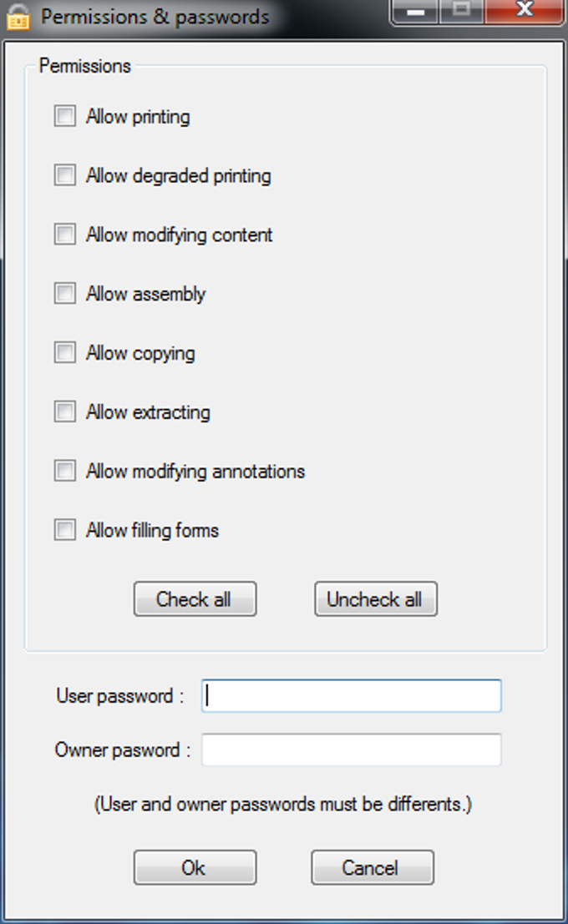Image resolution: width=568 pixels, height=924 pixels.
Task: Enable the Allow filling forms option
Action: [64, 530]
